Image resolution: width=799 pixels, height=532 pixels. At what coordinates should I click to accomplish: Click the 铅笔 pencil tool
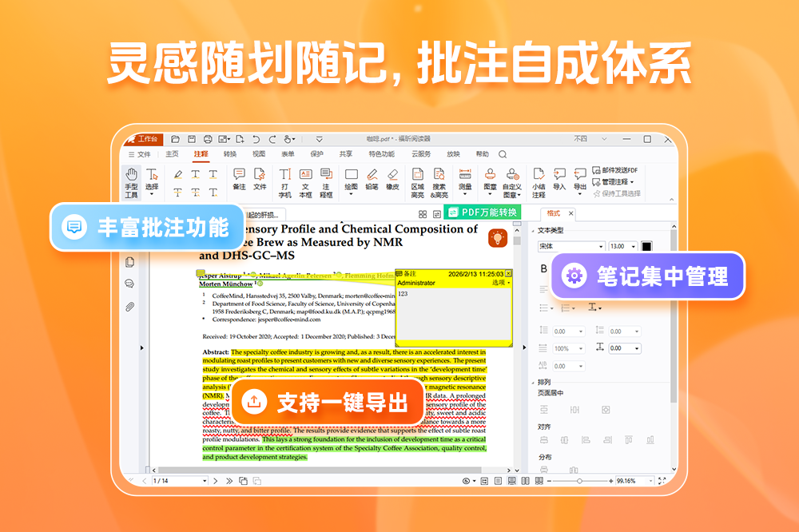372,179
